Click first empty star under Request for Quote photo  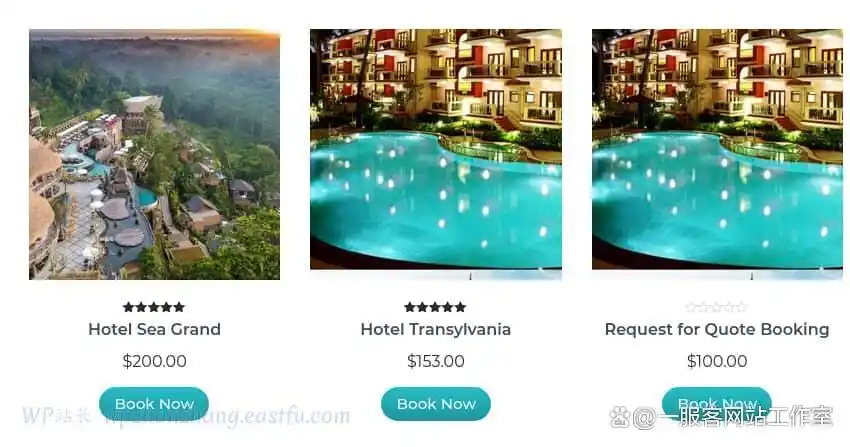[x=691, y=307]
